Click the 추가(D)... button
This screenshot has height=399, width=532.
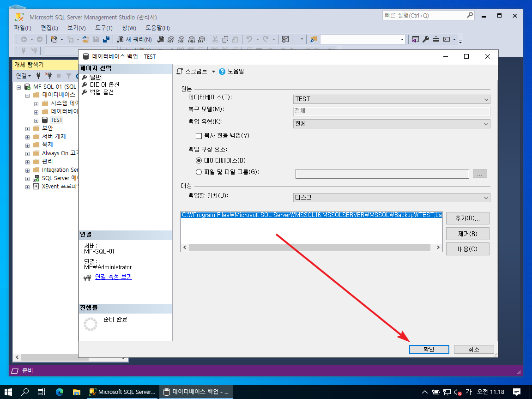467,218
